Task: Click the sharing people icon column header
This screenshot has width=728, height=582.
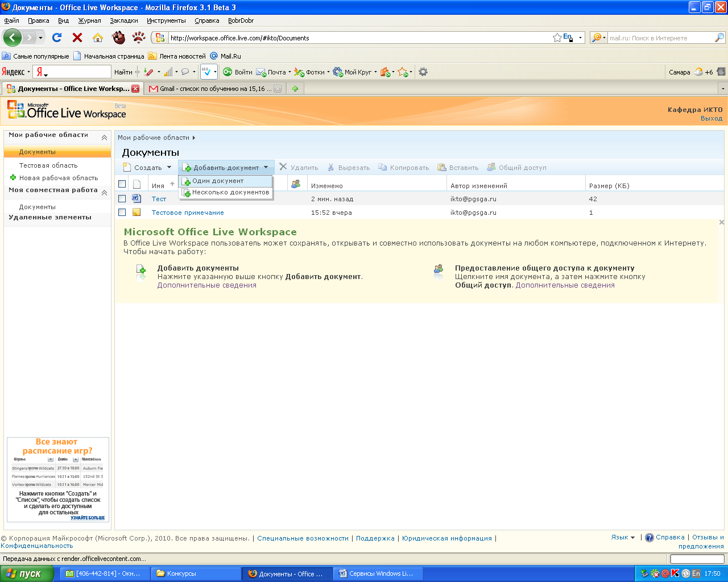Action: pos(296,184)
